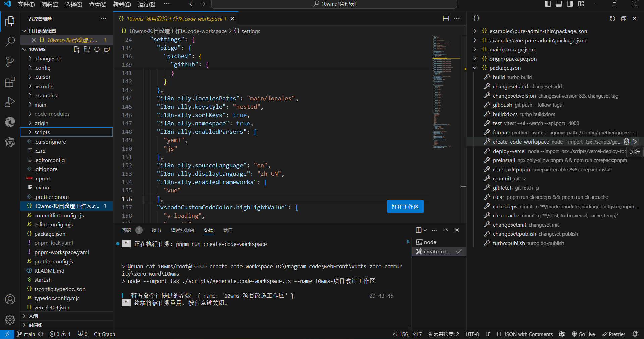Collapse all in npm scripts panel

pos(624,19)
